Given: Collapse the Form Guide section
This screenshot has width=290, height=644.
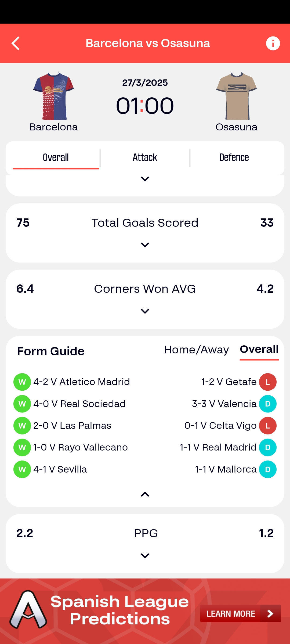Looking at the screenshot, I should coord(145,494).
